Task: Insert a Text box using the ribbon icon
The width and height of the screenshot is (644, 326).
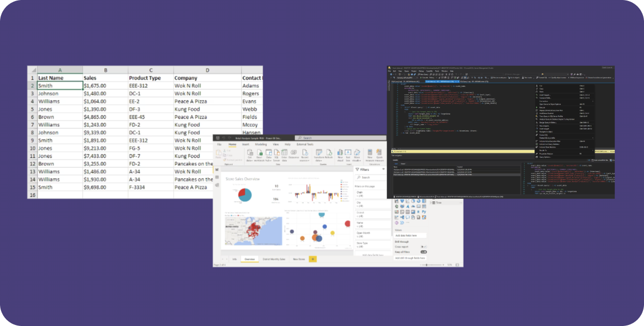Action: pyautogui.click(x=348, y=154)
